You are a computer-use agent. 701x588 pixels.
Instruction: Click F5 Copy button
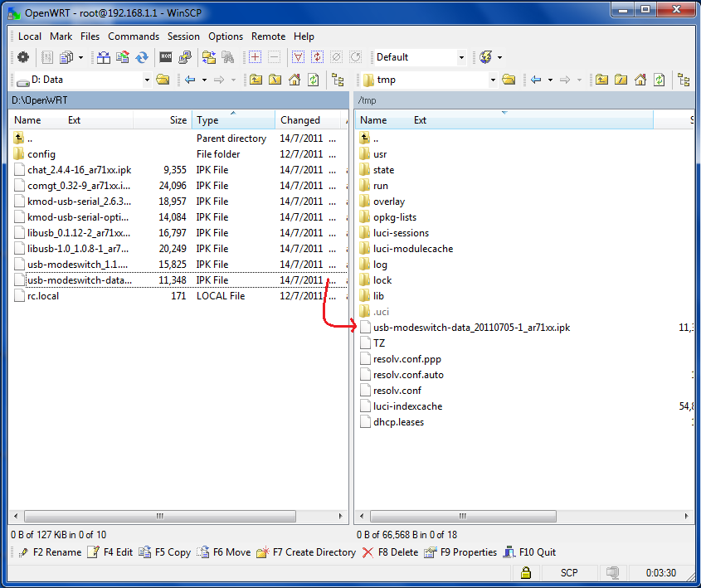coord(164,552)
